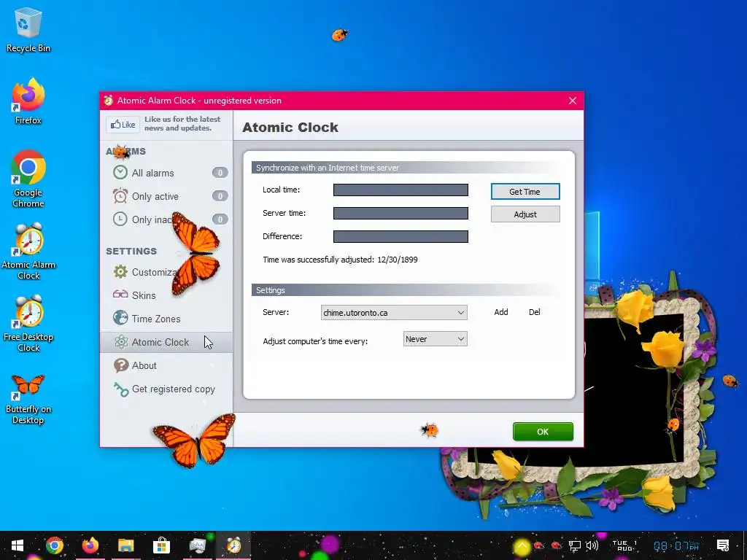The height and width of the screenshot is (560, 747).
Task: Click the Local time field
Action: pyautogui.click(x=400, y=190)
